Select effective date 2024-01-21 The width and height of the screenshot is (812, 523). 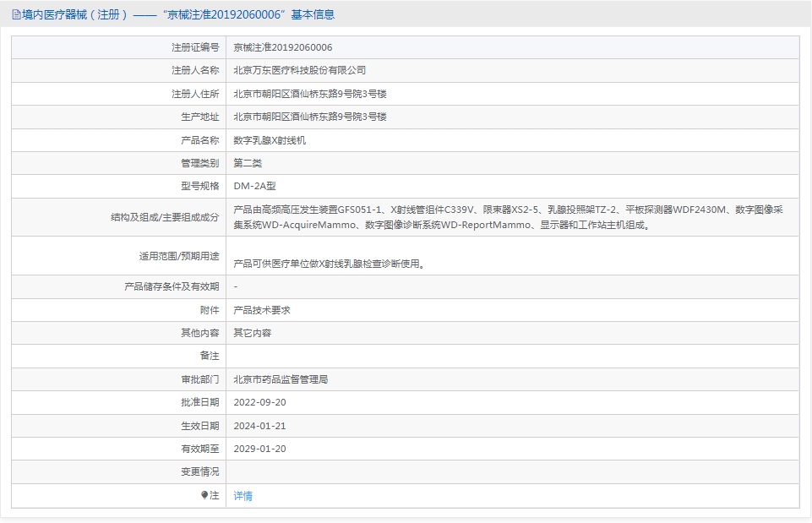pos(260,426)
